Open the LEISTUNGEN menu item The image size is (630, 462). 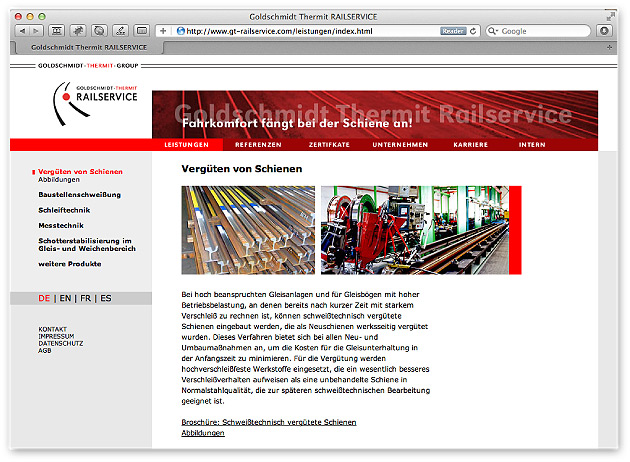coord(187,145)
